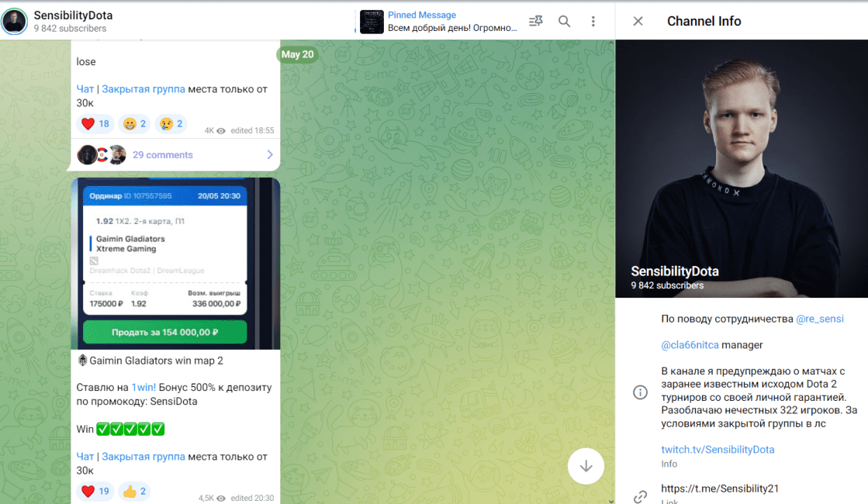The image size is (868, 504).
Task: Open the large channel profile photo
Action: [x=742, y=169]
